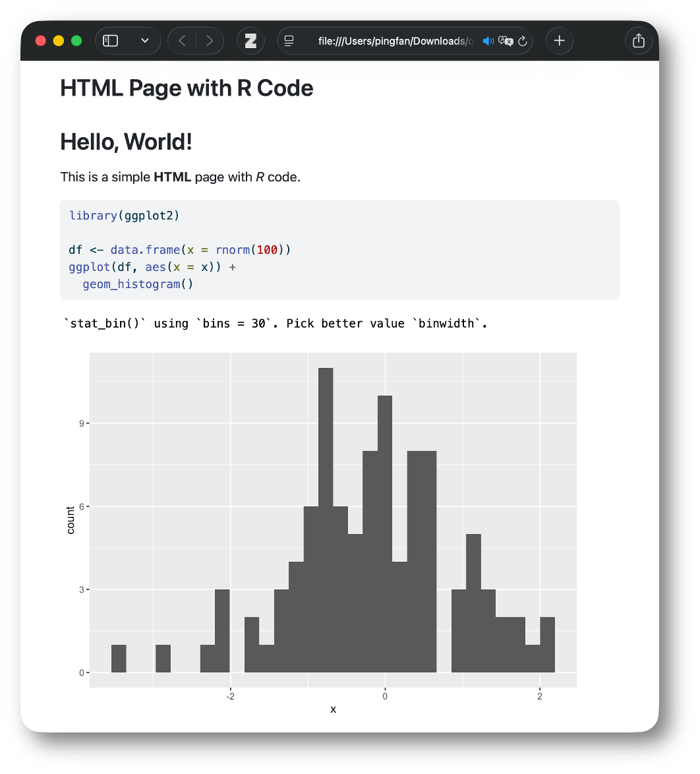Show the Safari sidebar
Viewport: 700px width, 774px height.
pos(111,41)
